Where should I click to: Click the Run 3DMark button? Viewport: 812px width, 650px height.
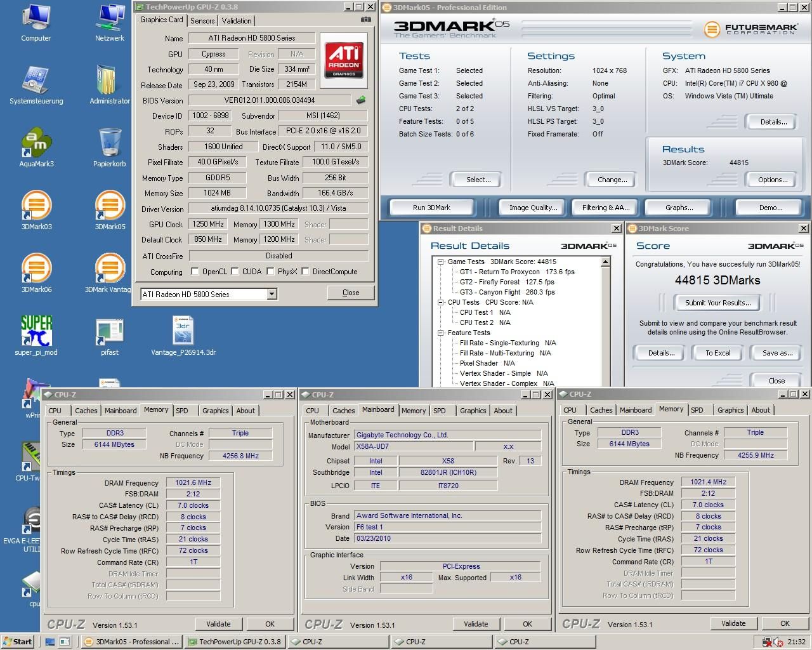click(x=431, y=208)
